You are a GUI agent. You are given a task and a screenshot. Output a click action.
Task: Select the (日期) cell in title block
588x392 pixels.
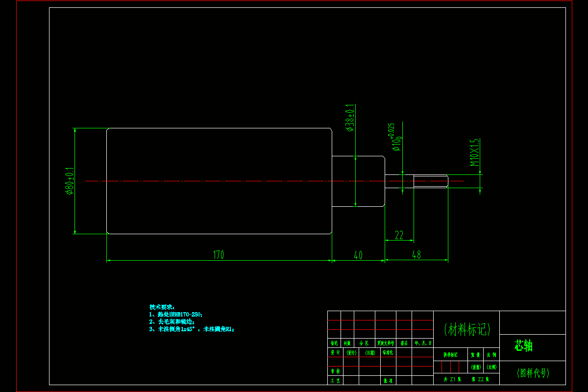click(x=369, y=352)
